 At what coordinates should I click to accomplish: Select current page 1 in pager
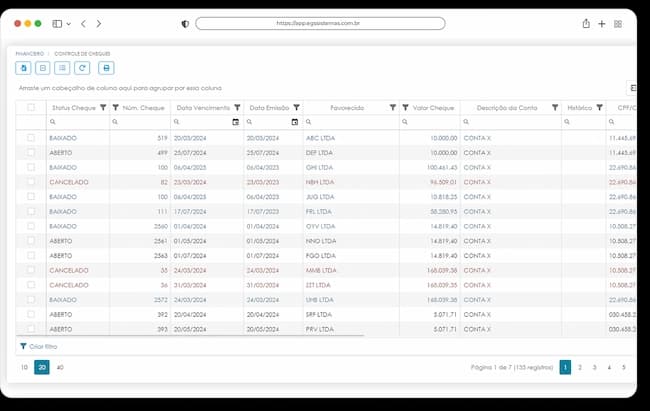(565, 367)
